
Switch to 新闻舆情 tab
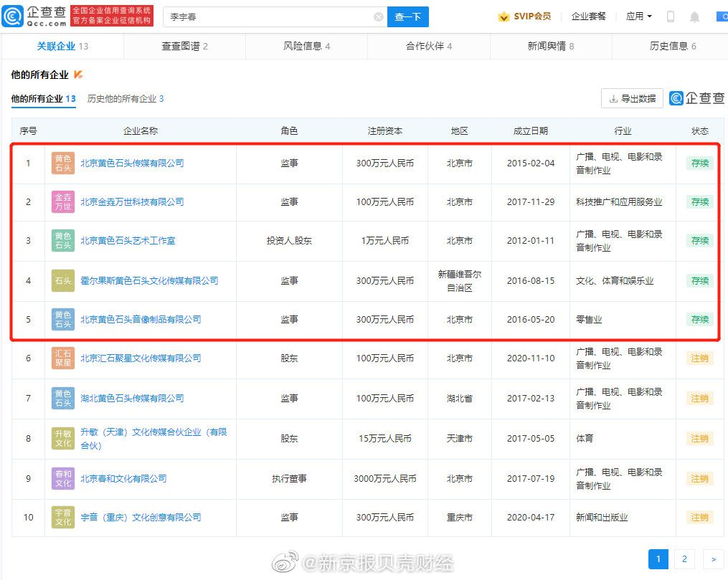(x=551, y=47)
